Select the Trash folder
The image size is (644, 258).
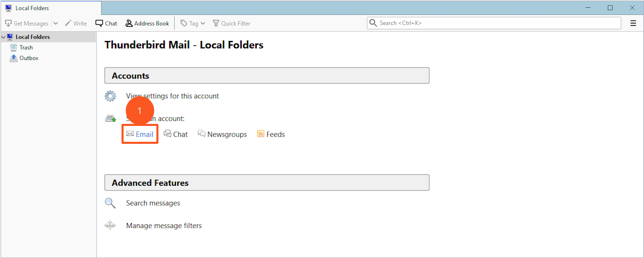pyautogui.click(x=26, y=48)
